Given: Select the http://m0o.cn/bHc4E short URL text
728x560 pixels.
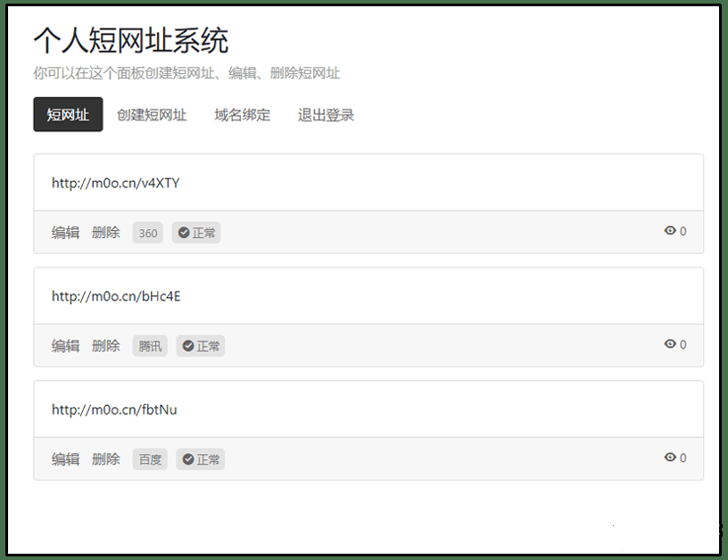Looking at the screenshot, I should (116, 296).
